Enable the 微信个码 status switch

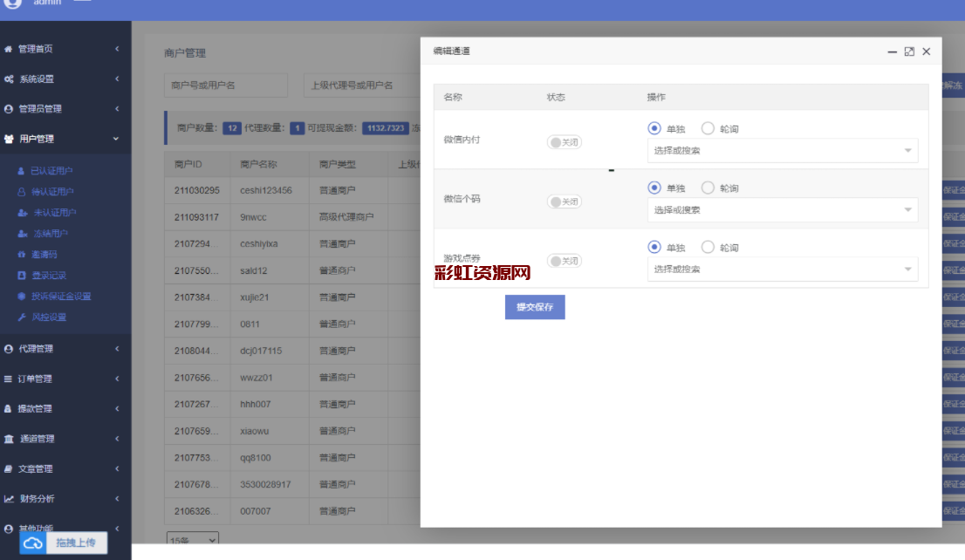tap(564, 201)
